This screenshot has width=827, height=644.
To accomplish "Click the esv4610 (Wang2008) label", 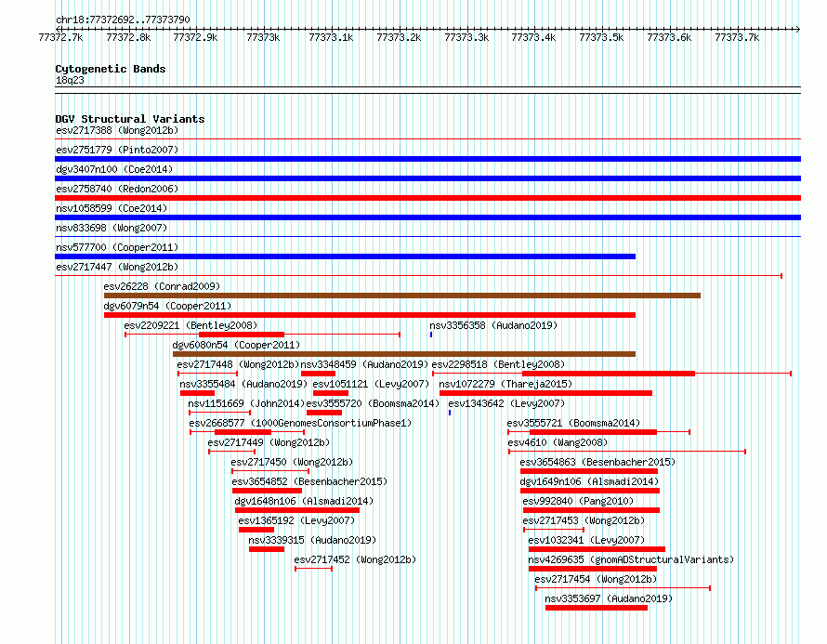I will click(x=558, y=442).
